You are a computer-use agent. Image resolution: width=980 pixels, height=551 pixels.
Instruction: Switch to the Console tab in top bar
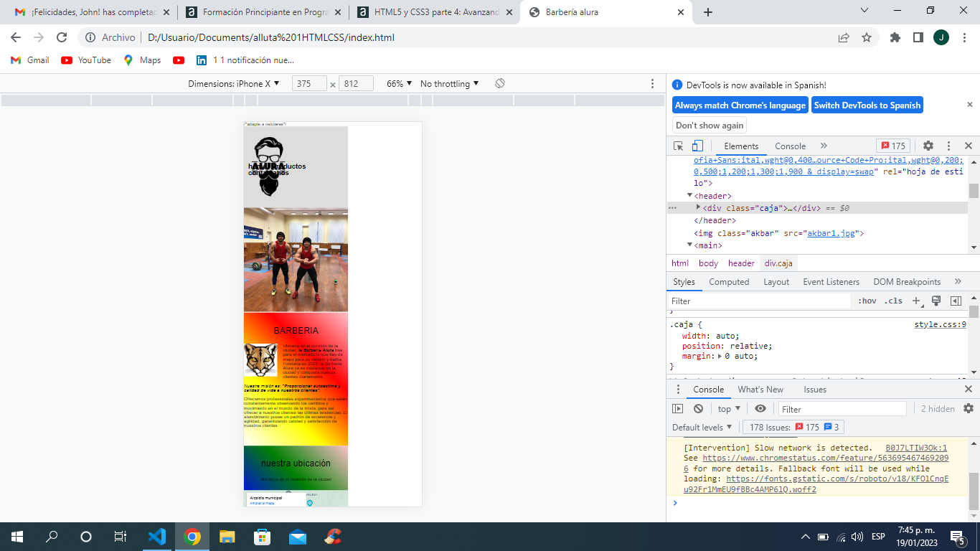click(790, 146)
